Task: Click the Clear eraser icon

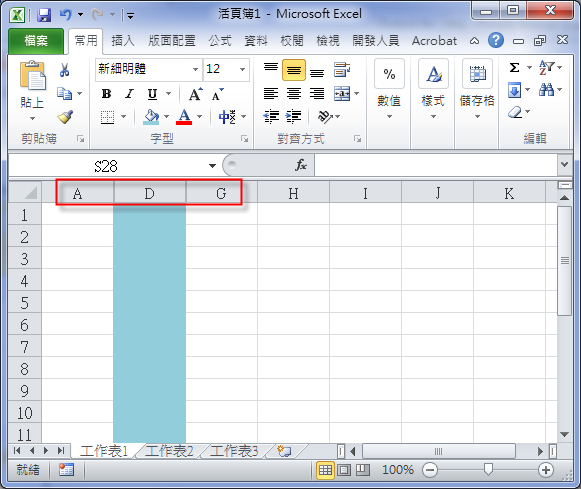Action: pos(515,112)
